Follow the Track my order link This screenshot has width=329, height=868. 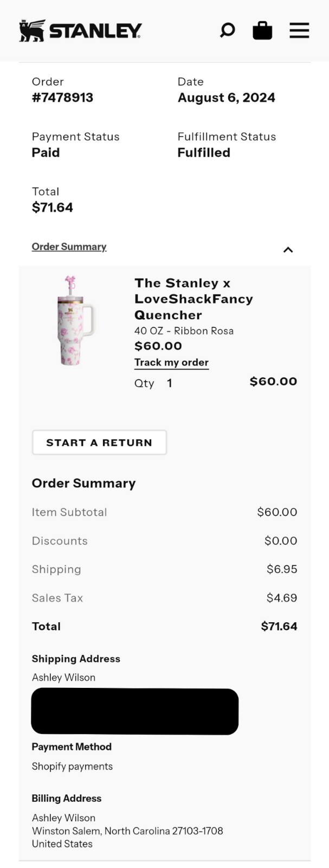pos(171,362)
